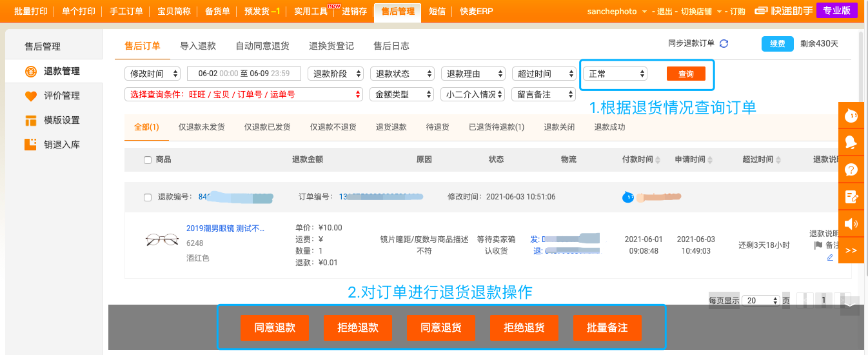868x355 pixels.
Task: Select the 已退货待退款(1) filter tab
Action: 496,127
